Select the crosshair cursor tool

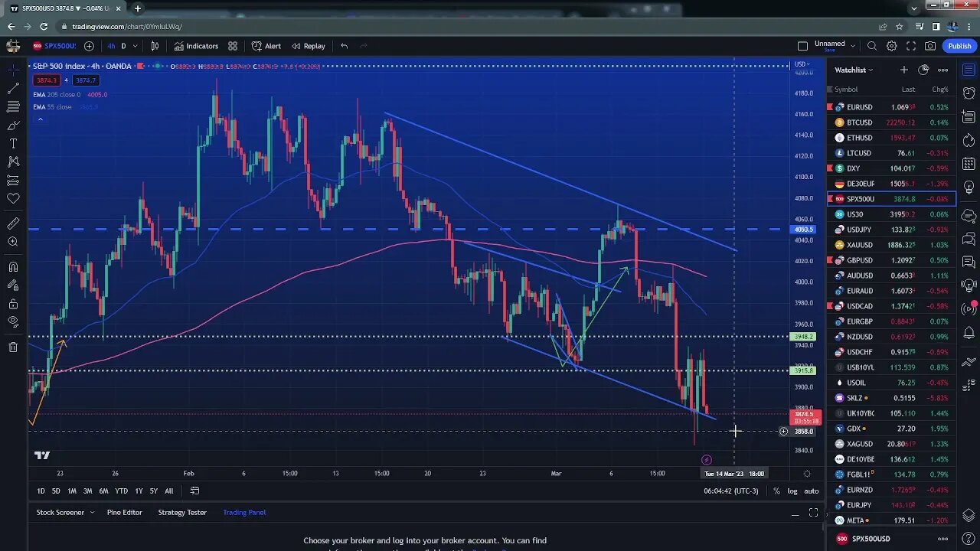[x=13, y=70]
